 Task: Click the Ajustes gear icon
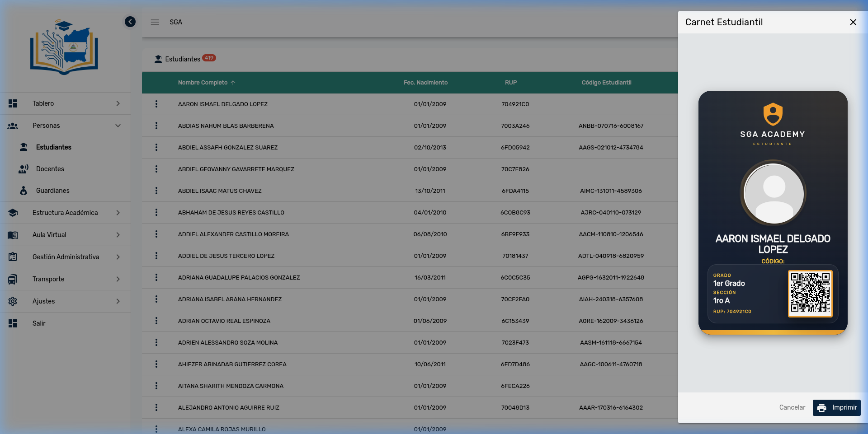pyautogui.click(x=13, y=301)
